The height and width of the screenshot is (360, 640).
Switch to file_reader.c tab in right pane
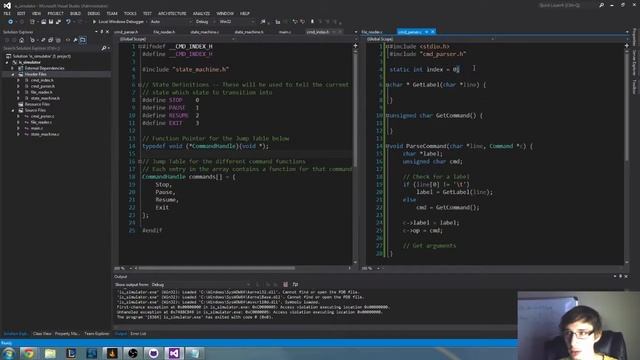[372, 32]
